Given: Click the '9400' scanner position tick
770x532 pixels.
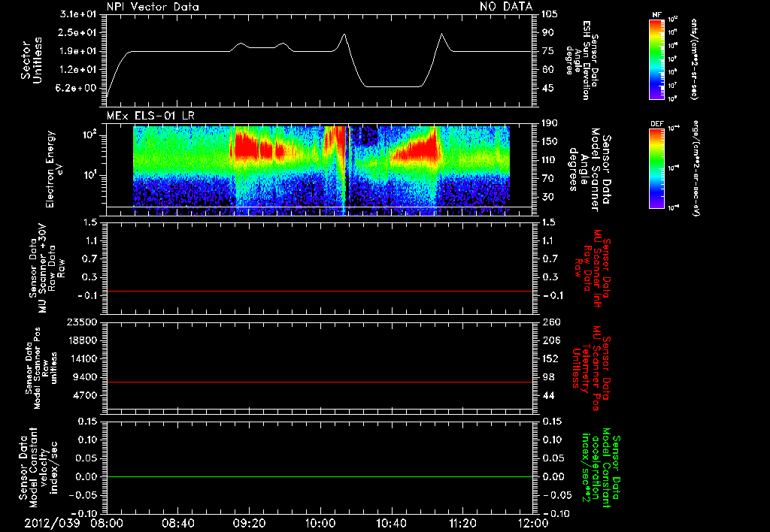Looking at the screenshot, I should [x=84, y=377].
